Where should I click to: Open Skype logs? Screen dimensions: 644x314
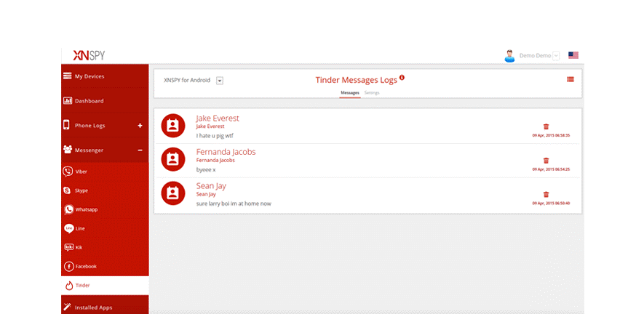105,190
